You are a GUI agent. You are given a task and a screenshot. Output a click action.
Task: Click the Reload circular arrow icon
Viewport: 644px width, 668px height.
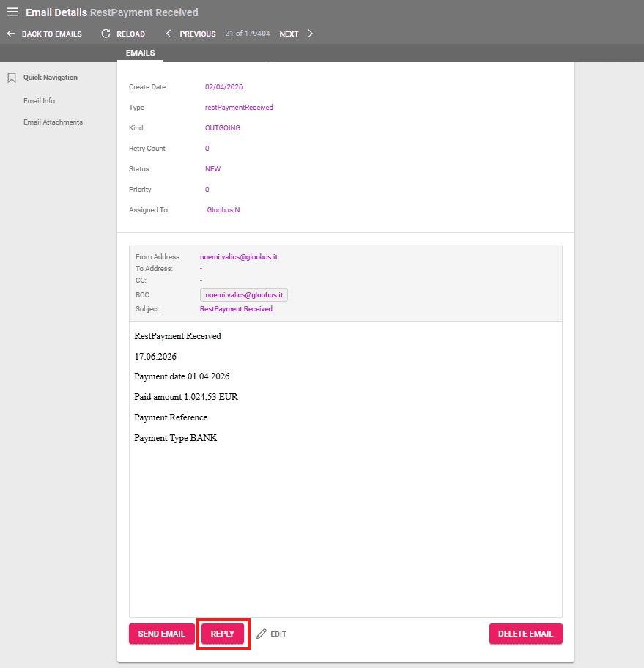[106, 34]
